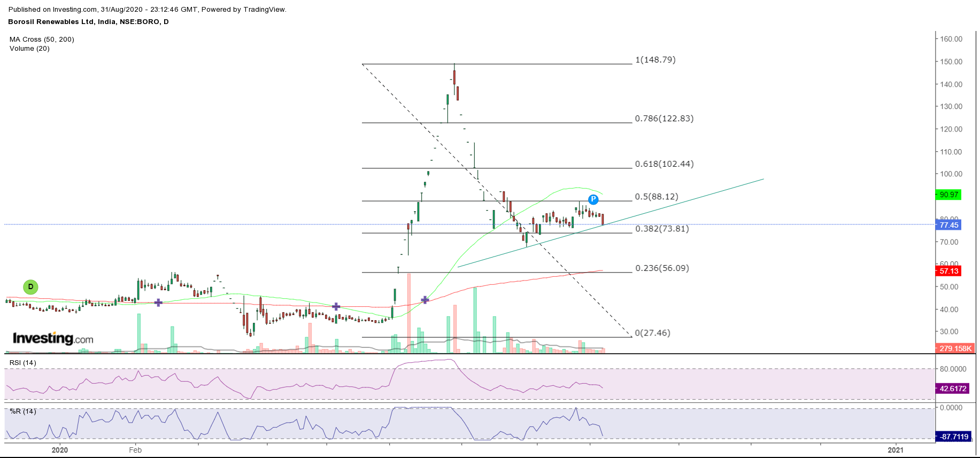Click the MA cross marker below Feb candles
980x458 pixels.
(158, 302)
